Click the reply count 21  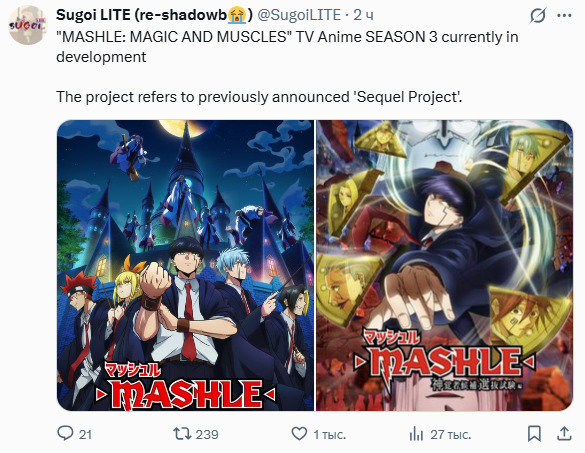pyautogui.click(x=85, y=434)
